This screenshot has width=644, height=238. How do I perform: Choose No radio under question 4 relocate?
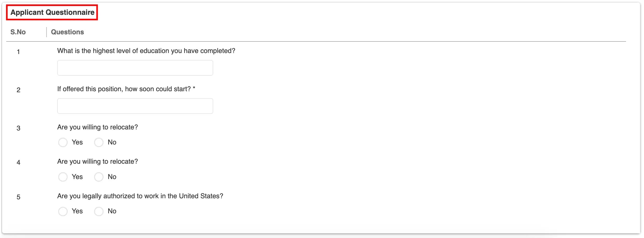coord(99,177)
